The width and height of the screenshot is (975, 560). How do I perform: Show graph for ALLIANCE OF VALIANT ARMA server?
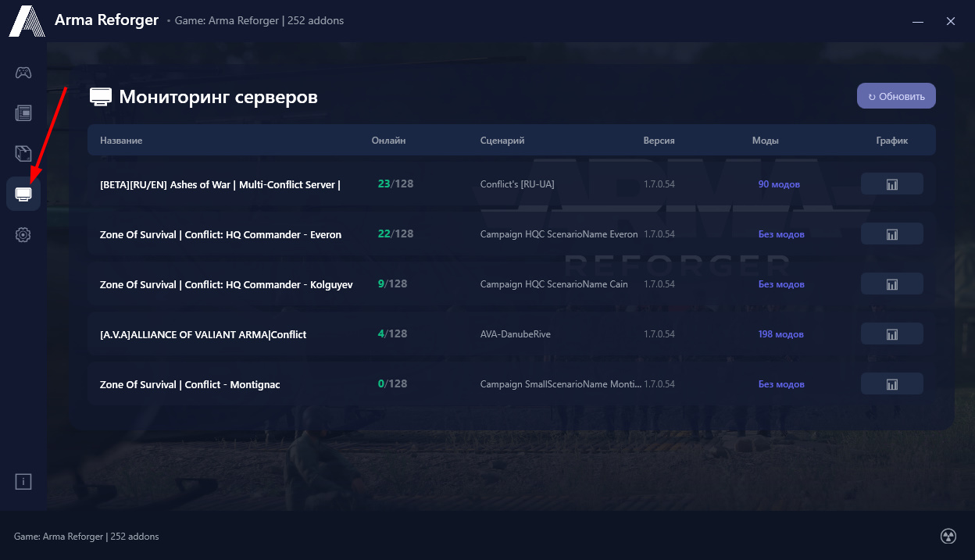892,334
